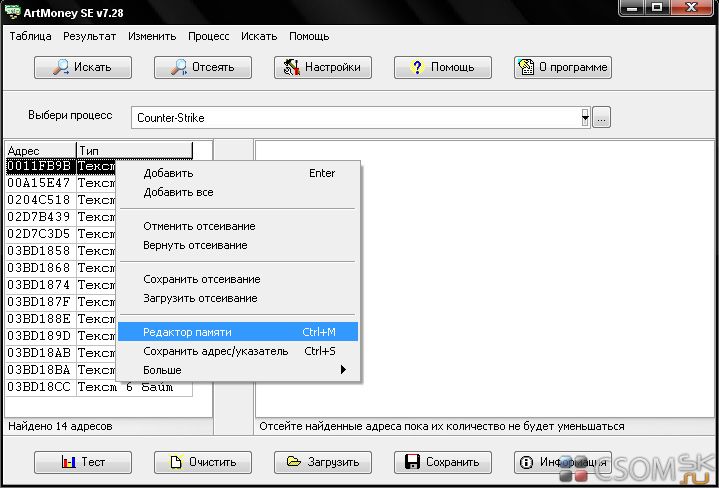Click the Очистить clear button

(x=203, y=462)
